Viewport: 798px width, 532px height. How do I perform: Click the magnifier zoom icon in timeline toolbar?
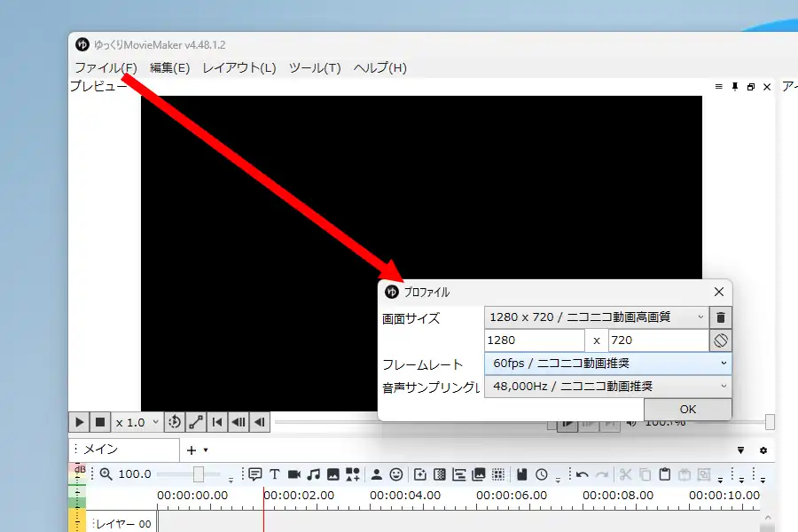tap(106, 474)
